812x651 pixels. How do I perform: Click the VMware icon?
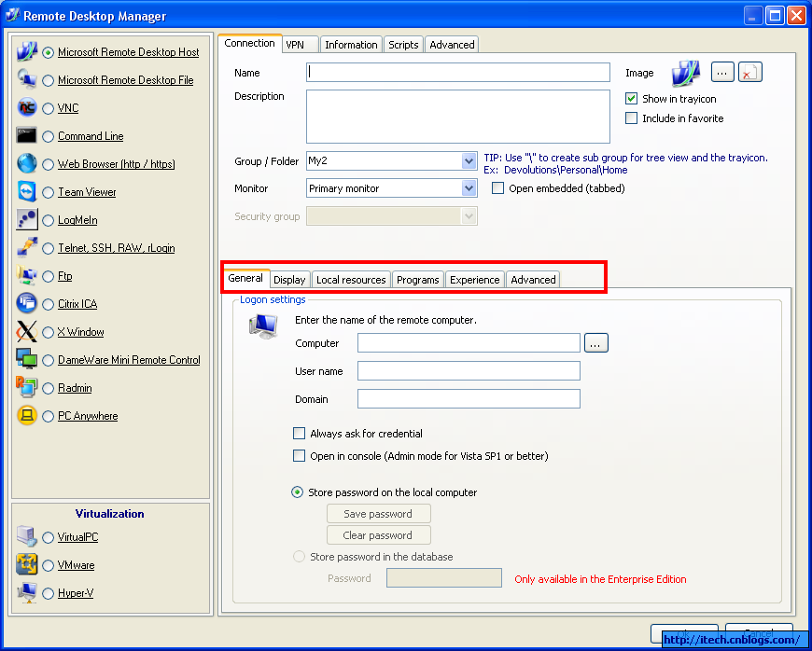27,564
